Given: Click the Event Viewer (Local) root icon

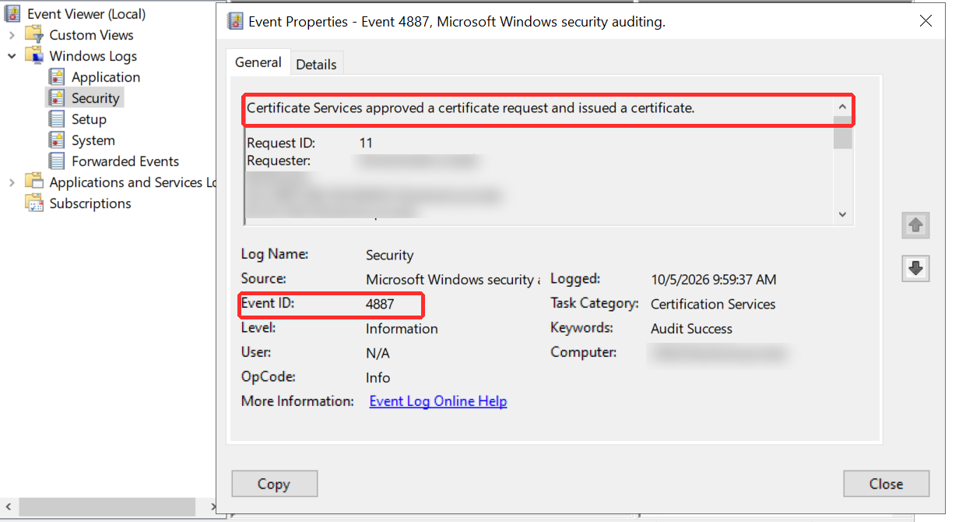Looking at the screenshot, I should click(x=13, y=13).
